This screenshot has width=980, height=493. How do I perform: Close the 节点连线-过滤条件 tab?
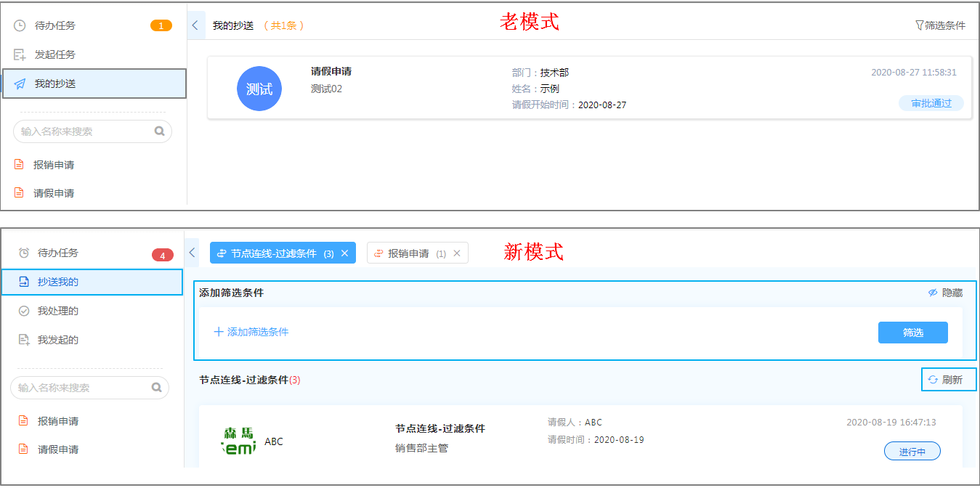pyautogui.click(x=345, y=253)
